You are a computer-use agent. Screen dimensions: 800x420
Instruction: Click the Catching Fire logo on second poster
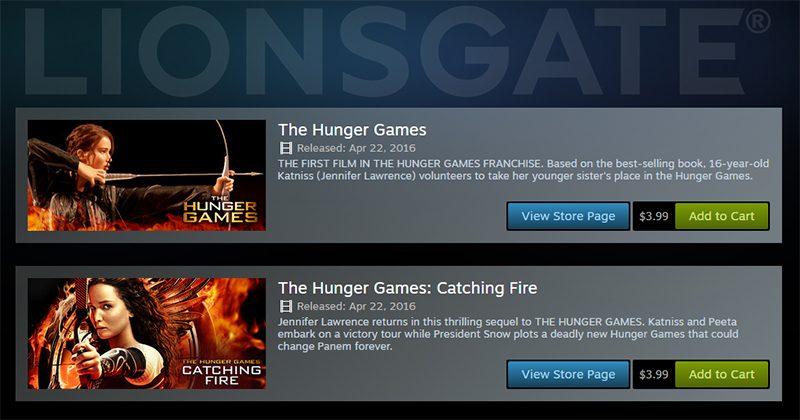pos(221,372)
